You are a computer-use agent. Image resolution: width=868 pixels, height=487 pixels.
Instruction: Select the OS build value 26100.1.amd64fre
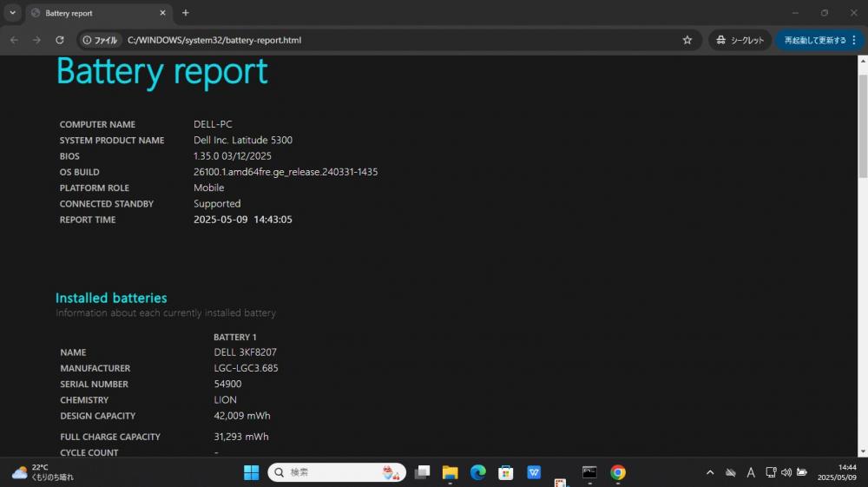click(286, 172)
